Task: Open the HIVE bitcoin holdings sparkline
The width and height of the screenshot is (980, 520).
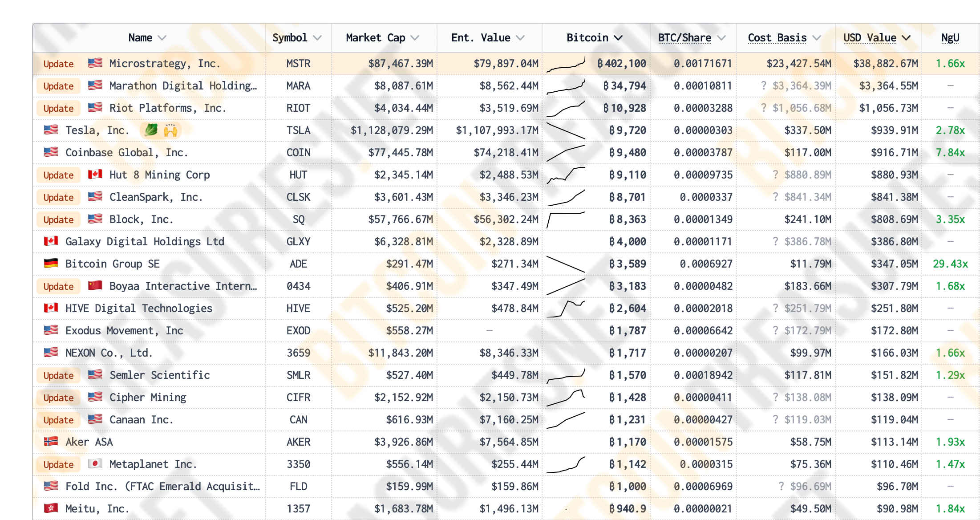Action: pos(566,309)
